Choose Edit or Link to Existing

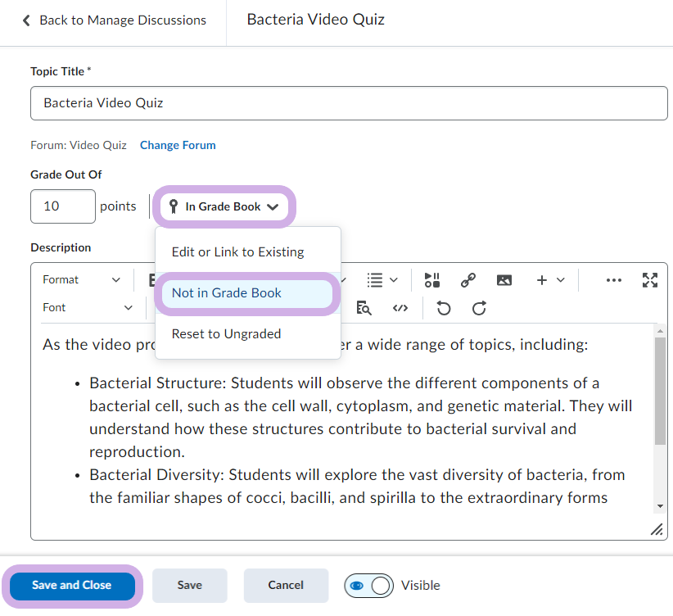click(237, 252)
